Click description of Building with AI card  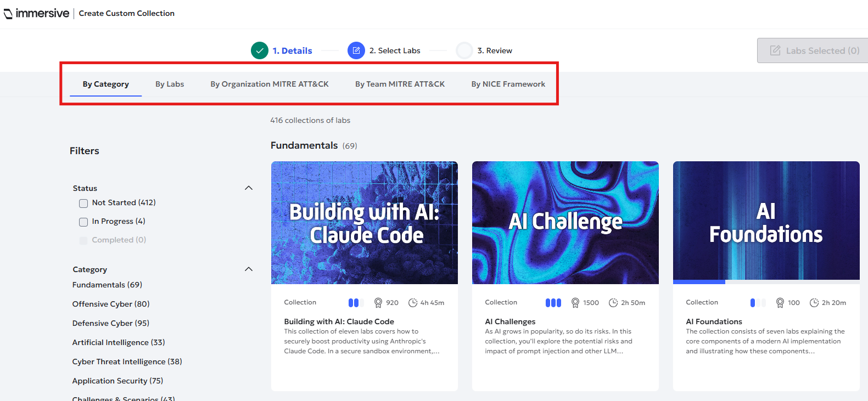click(x=362, y=341)
